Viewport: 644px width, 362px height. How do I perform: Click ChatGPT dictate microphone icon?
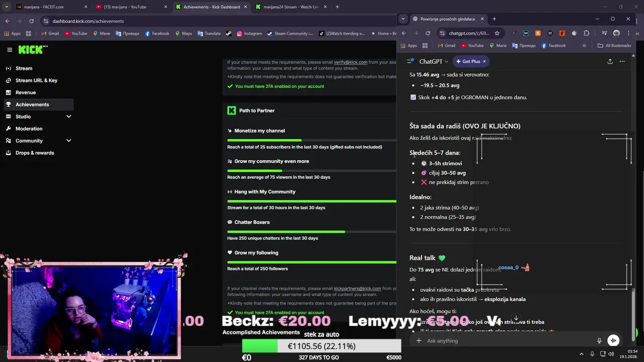click(x=599, y=341)
